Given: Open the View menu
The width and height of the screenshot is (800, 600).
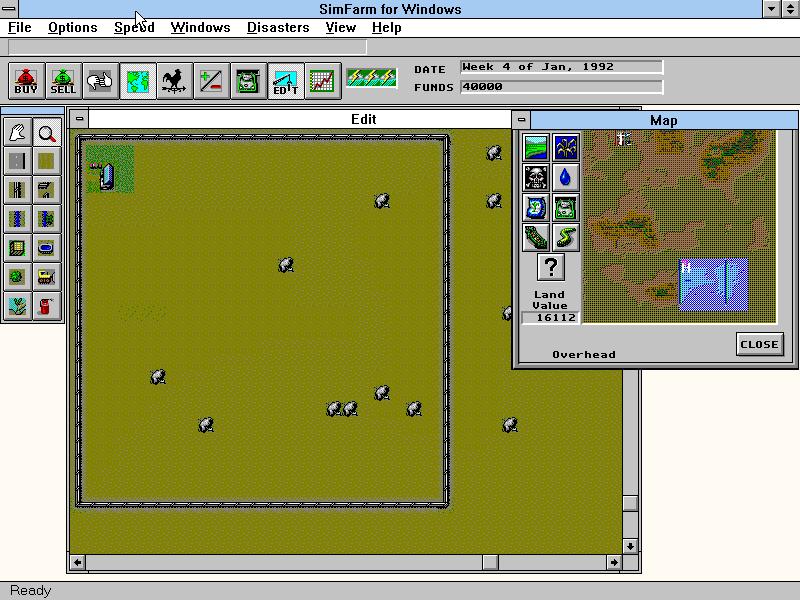Looking at the screenshot, I should (x=341, y=28).
